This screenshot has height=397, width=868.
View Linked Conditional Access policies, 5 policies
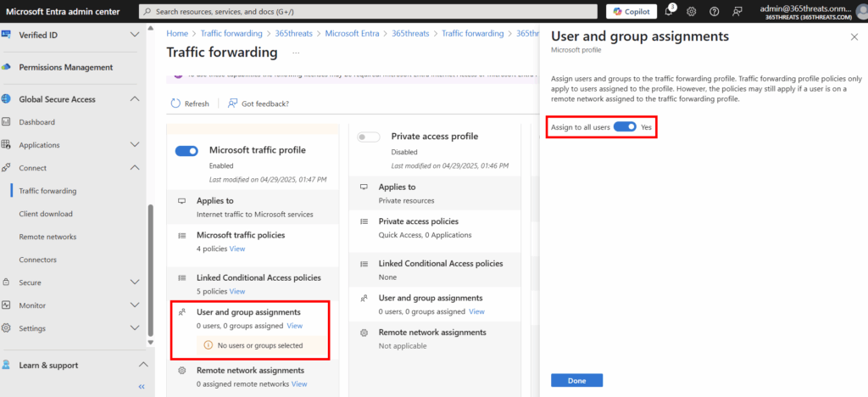point(237,291)
